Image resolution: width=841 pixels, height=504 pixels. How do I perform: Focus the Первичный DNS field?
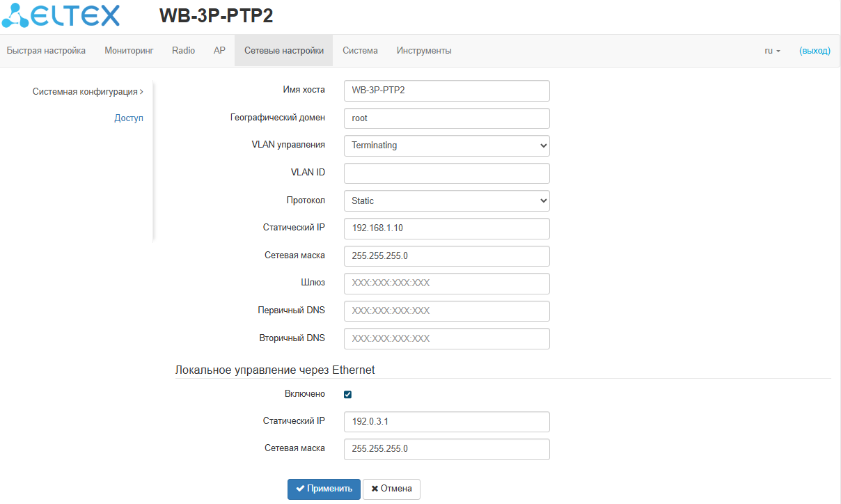click(446, 311)
